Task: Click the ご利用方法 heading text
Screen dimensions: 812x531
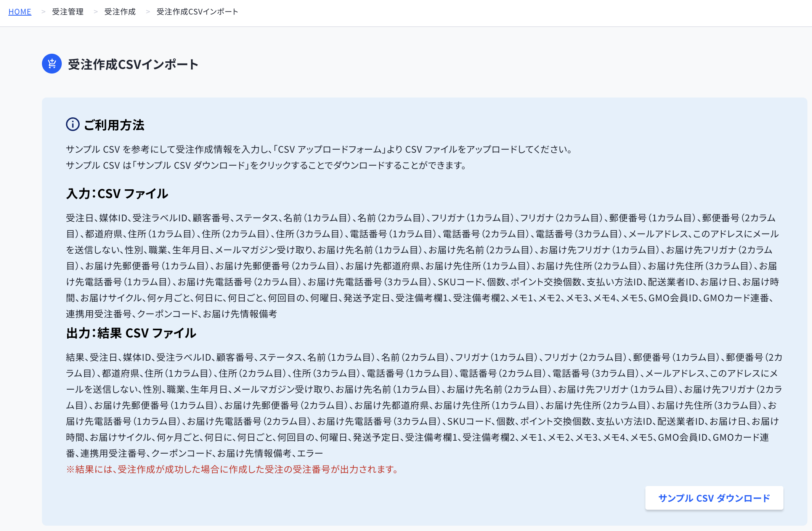Action: tap(114, 125)
